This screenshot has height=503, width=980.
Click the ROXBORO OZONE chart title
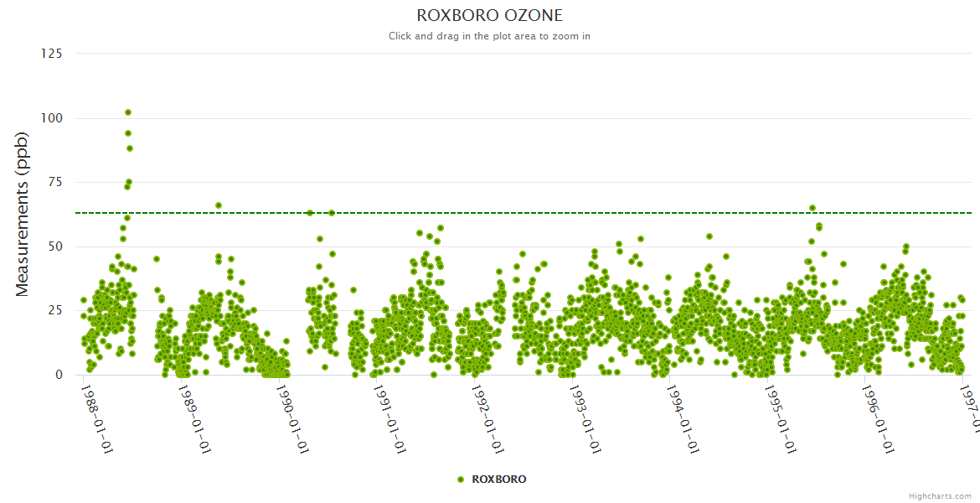489,16
